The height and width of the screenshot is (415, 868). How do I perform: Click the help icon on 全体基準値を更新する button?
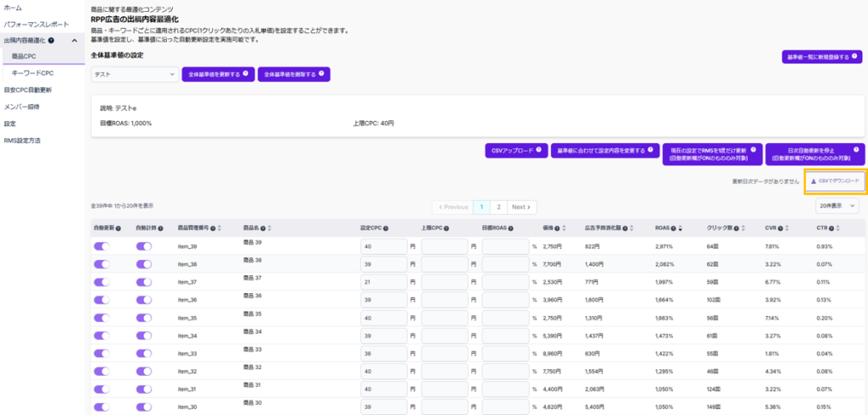click(x=246, y=74)
